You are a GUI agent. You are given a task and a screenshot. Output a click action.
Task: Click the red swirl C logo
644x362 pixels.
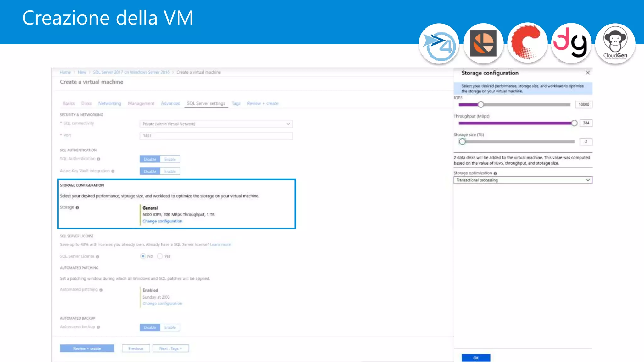coord(527,43)
